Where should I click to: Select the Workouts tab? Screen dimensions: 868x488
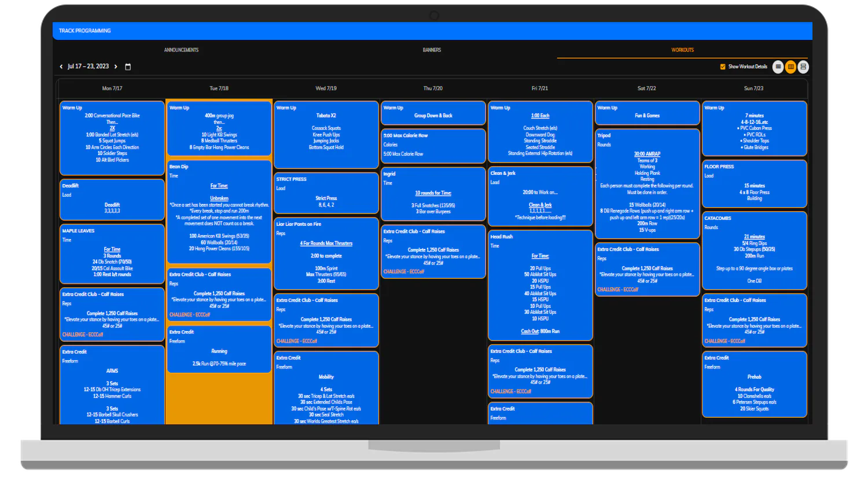682,50
